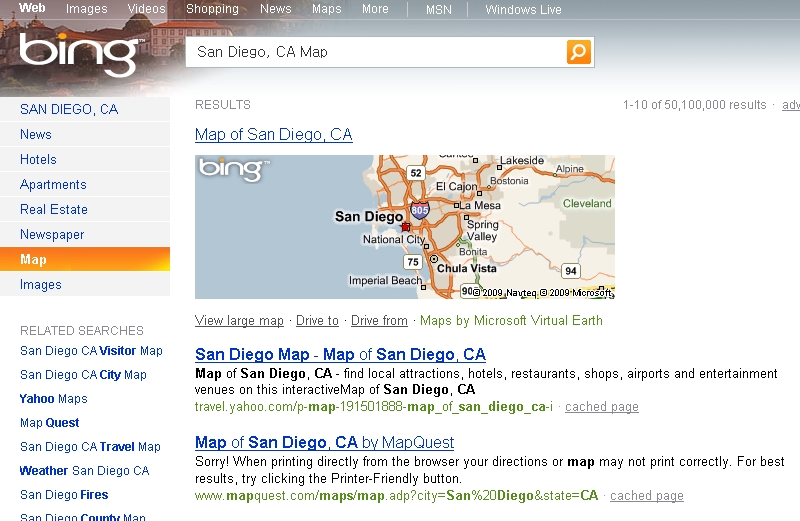
Task: Click the RELATED SEARCHES heading
Action: click(x=82, y=331)
